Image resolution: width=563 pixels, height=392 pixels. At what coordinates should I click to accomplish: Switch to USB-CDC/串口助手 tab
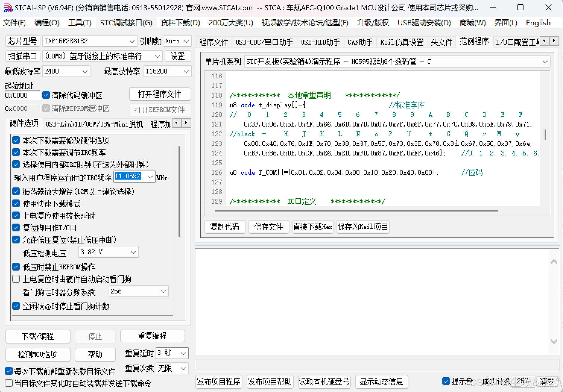point(264,42)
